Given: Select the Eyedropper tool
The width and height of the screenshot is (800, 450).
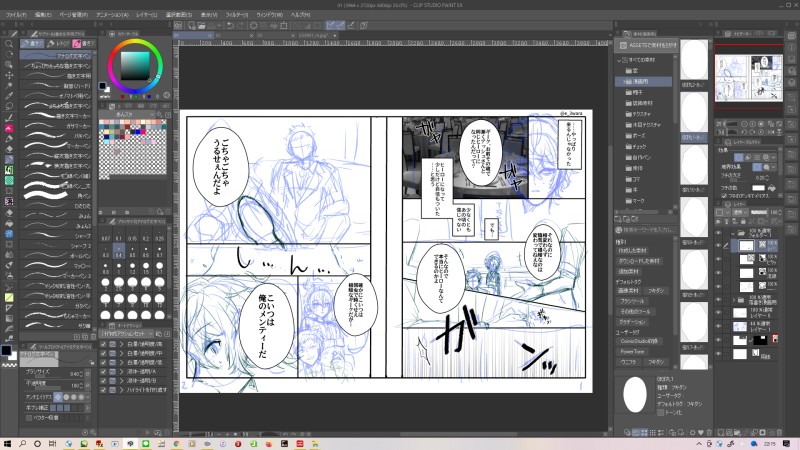Looking at the screenshot, I should 9,96.
